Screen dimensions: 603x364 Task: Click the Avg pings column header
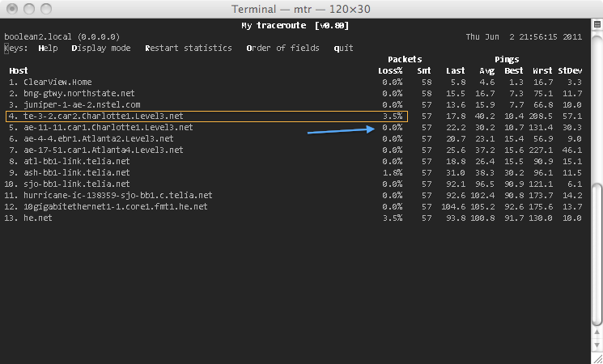click(487, 70)
